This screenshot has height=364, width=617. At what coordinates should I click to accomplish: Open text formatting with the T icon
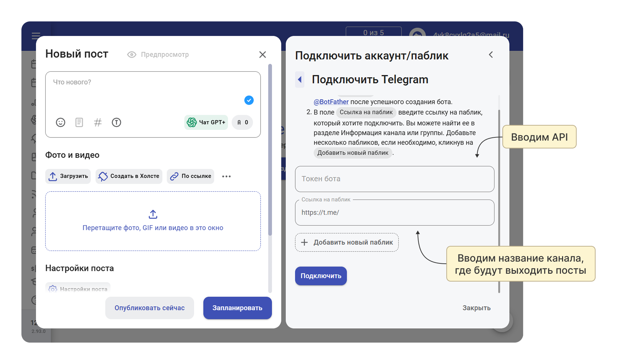(x=116, y=122)
